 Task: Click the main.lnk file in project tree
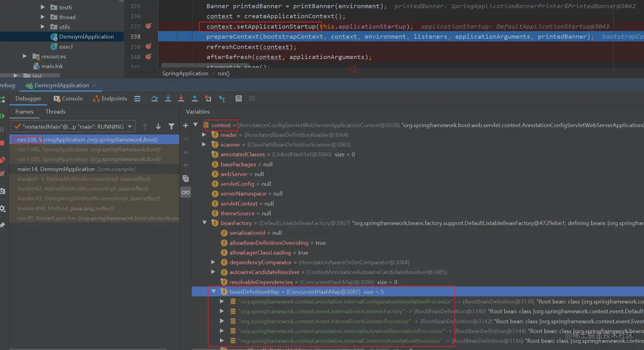coord(48,66)
